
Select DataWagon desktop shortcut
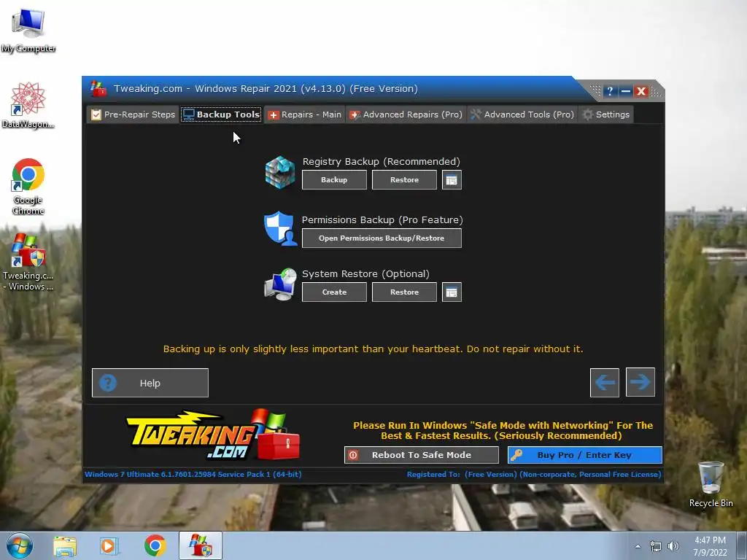28,105
